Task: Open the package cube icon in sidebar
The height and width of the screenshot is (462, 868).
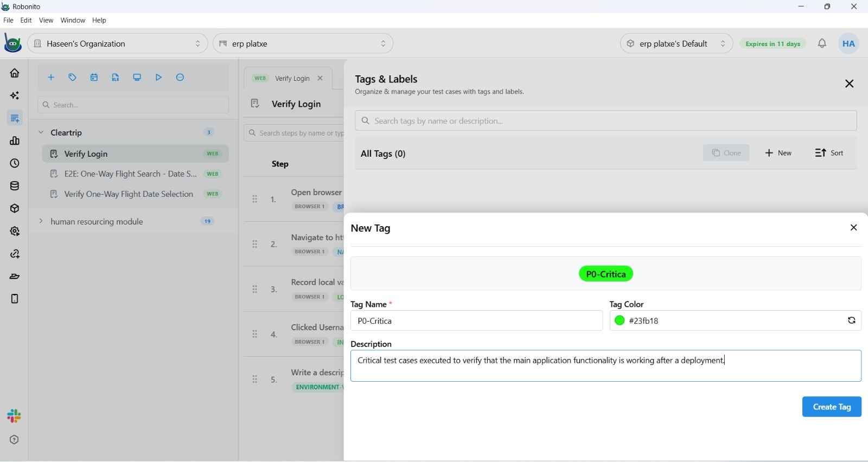Action: tap(15, 209)
